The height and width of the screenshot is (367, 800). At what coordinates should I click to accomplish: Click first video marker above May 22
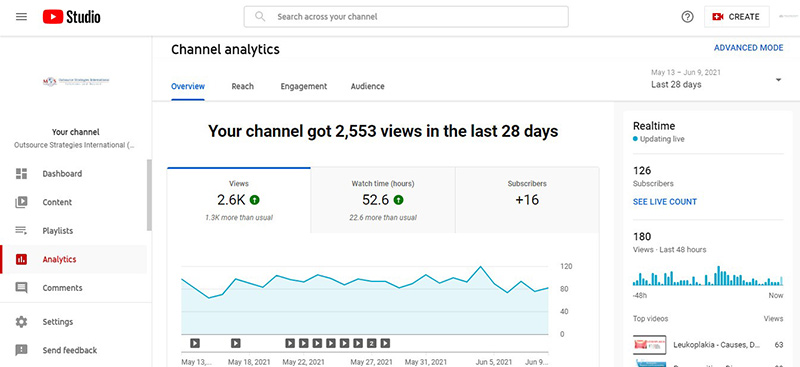290,343
